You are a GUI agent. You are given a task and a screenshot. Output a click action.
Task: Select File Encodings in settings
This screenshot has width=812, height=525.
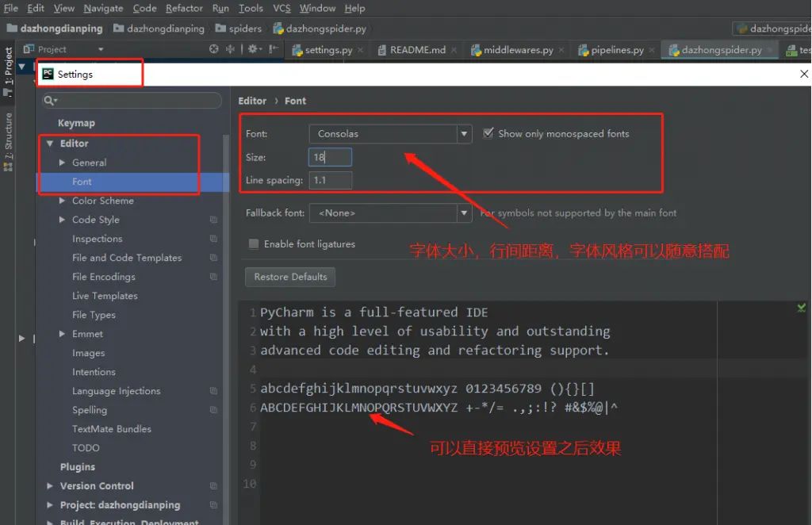click(x=104, y=277)
